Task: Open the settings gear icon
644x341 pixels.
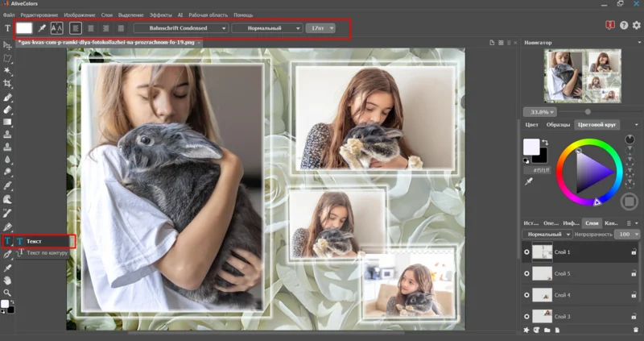Action: pos(636,27)
